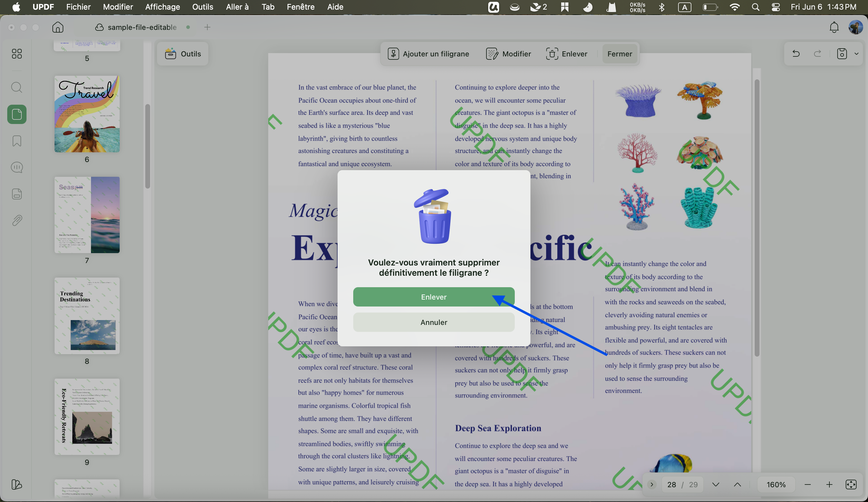Go to previous page up chevron

(737, 485)
